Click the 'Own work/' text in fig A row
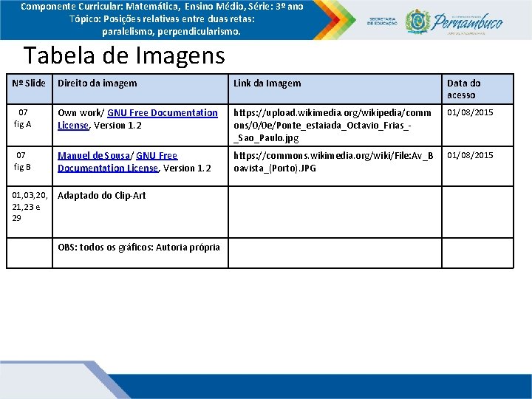532x399 pixels. point(81,113)
